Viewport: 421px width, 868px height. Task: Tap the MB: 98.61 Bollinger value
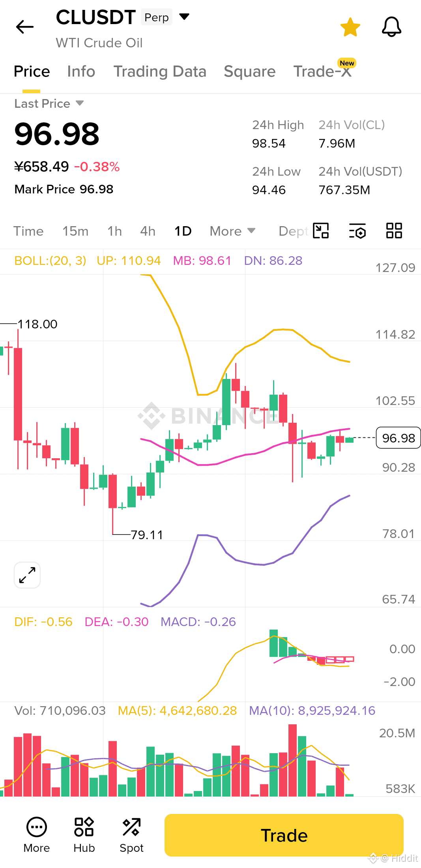202,261
